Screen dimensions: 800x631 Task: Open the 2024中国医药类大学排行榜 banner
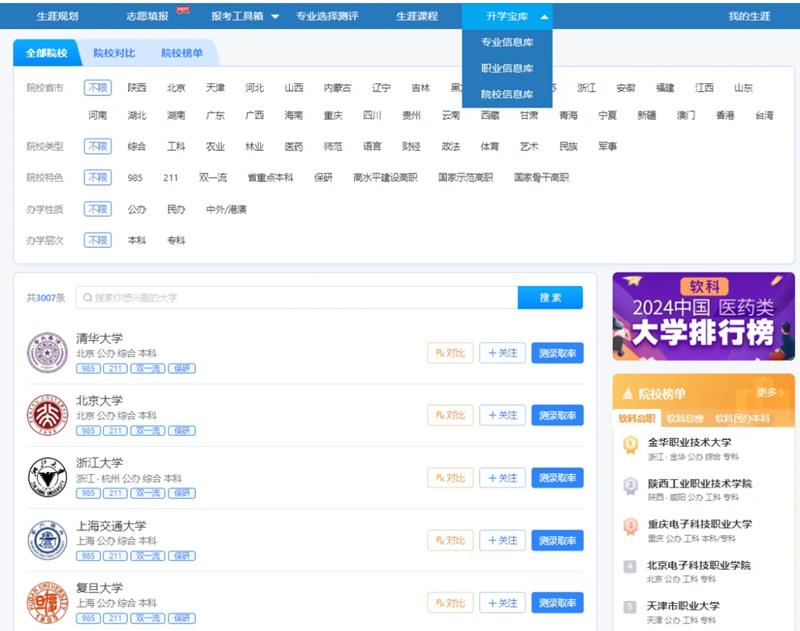[x=703, y=317]
